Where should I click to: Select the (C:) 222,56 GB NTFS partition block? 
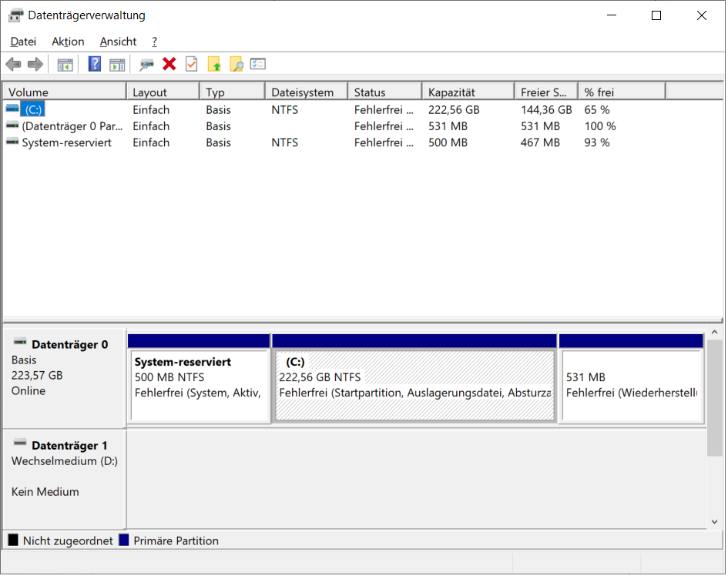tap(414, 379)
